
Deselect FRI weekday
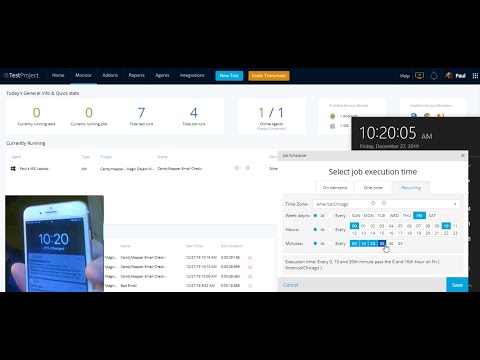click(x=419, y=216)
